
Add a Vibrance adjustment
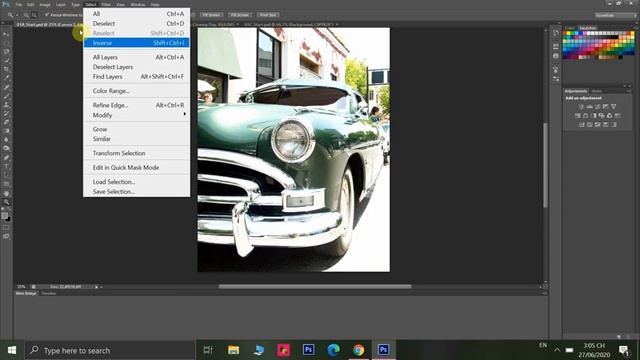613,107
